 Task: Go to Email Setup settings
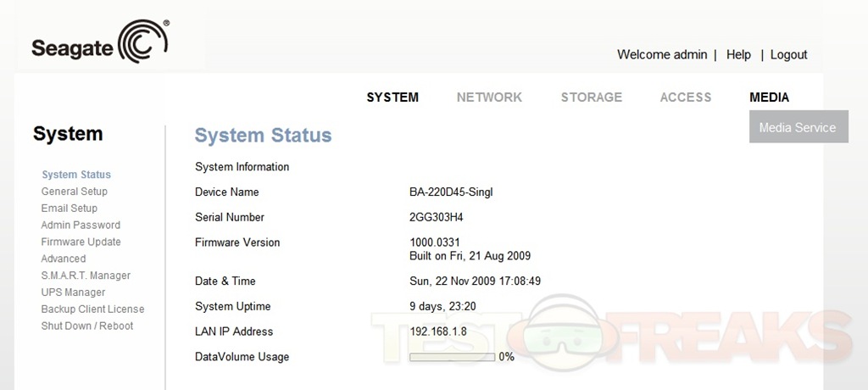point(70,209)
